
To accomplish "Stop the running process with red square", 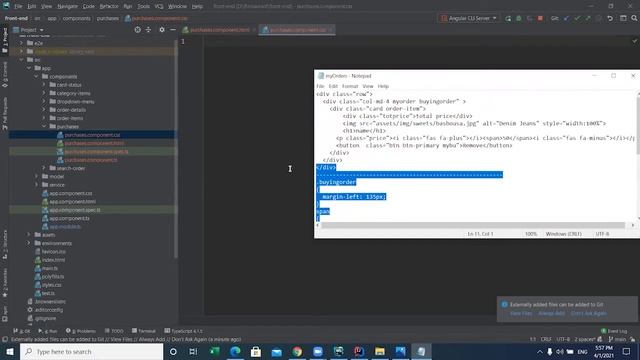I will 540,18.
